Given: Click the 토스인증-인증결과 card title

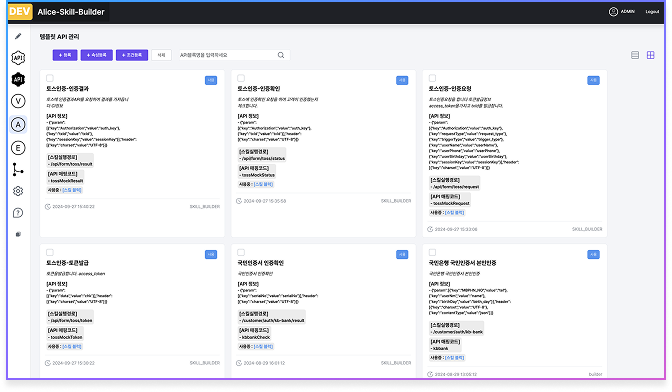Looking at the screenshot, I should (x=68, y=89).
